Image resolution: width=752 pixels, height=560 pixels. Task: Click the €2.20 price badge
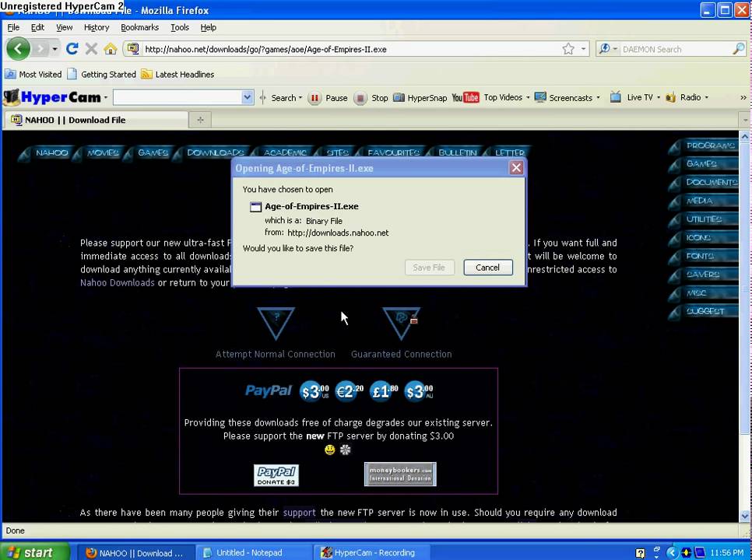(x=349, y=391)
